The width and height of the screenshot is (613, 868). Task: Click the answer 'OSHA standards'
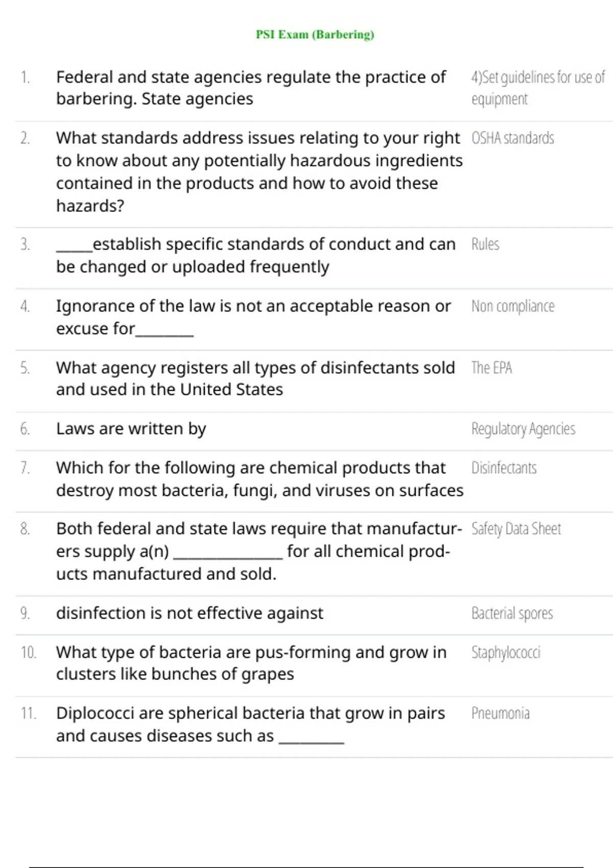512,138
